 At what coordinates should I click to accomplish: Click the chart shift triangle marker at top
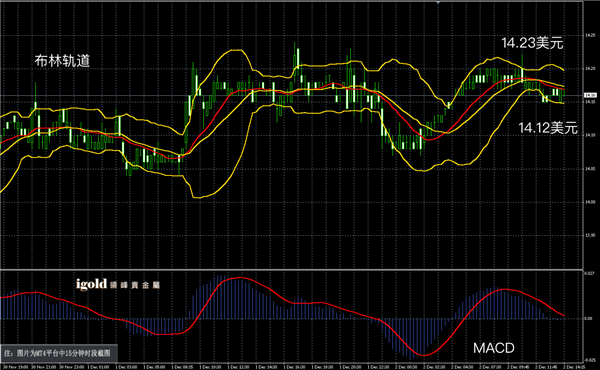(438, 2)
